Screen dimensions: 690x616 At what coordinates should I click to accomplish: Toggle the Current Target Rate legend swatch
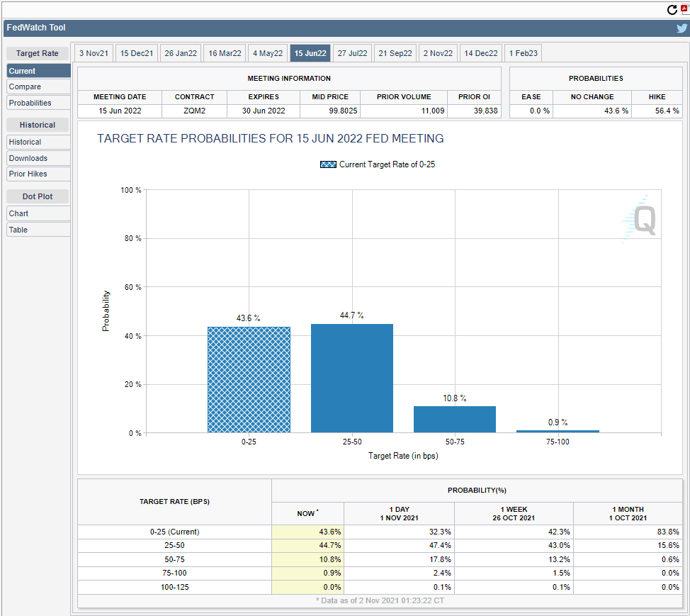tap(328, 164)
